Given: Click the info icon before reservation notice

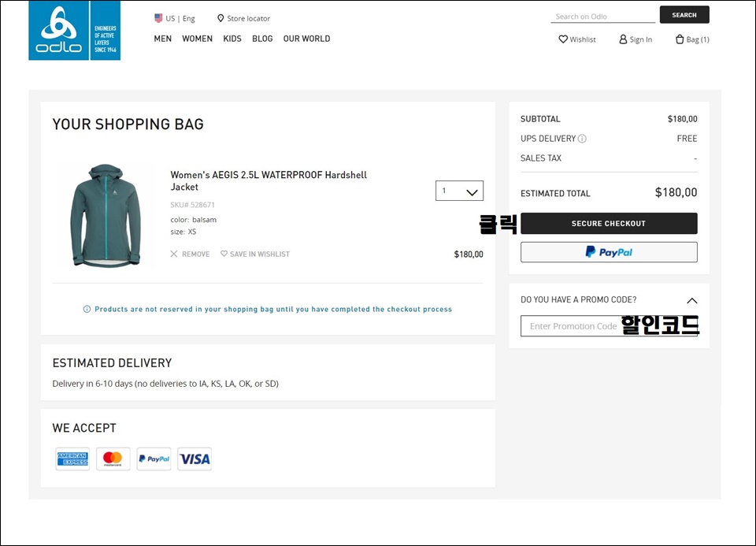Looking at the screenshot, I should [87, 309].
